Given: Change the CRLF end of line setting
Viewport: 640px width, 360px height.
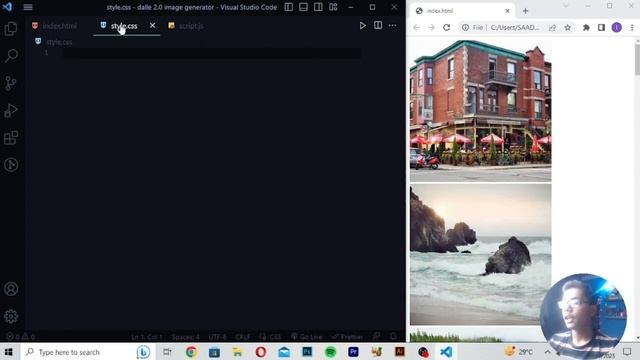Looking at the screenshot, I should [243, 337].
